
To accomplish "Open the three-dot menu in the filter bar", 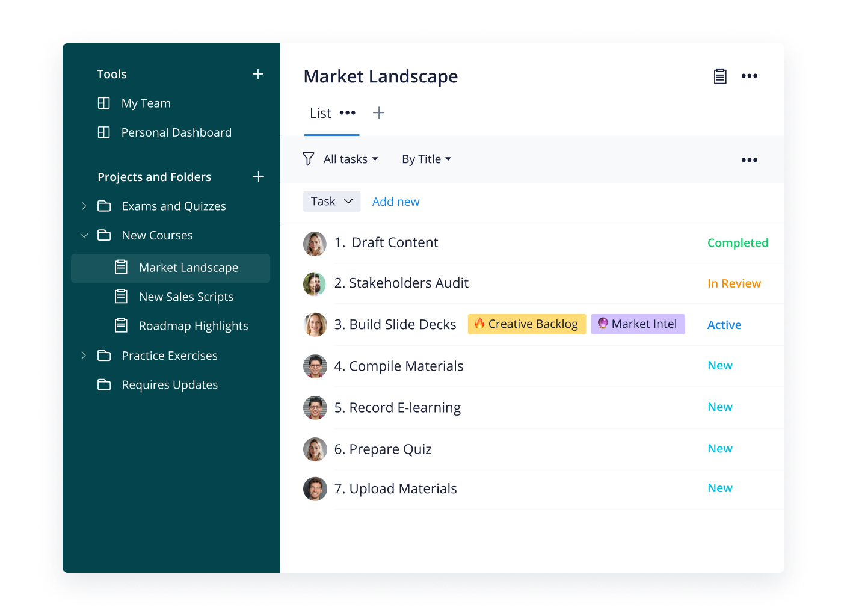I will [750, 160].
